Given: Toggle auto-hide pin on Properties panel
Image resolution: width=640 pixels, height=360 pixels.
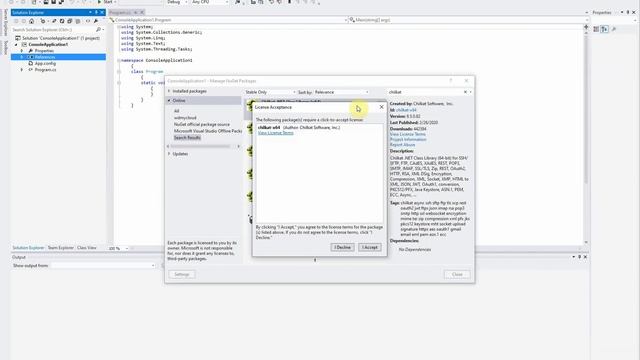Looking at the screenshot, I should point(628,12).
